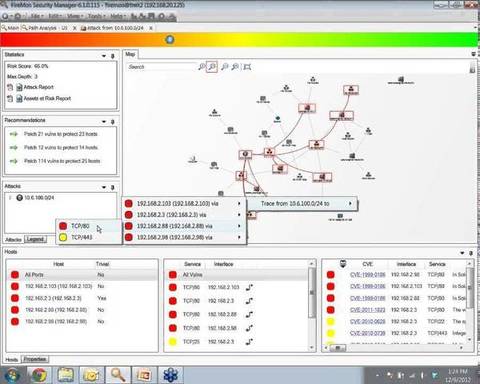Click the trace icon for 192.168.2.103 service row

coord(249,287)
